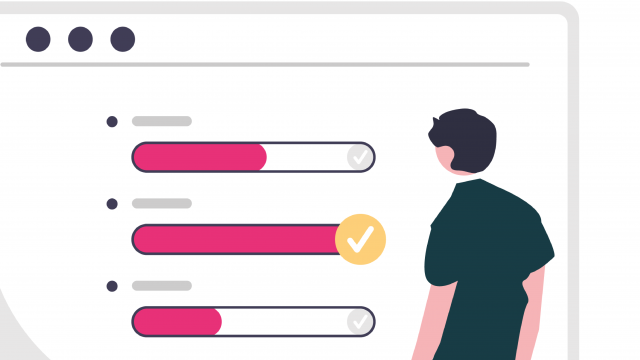The image size is (640, 360).
Task: Click the first list bullet dot
Action: [x=112, y=122]
